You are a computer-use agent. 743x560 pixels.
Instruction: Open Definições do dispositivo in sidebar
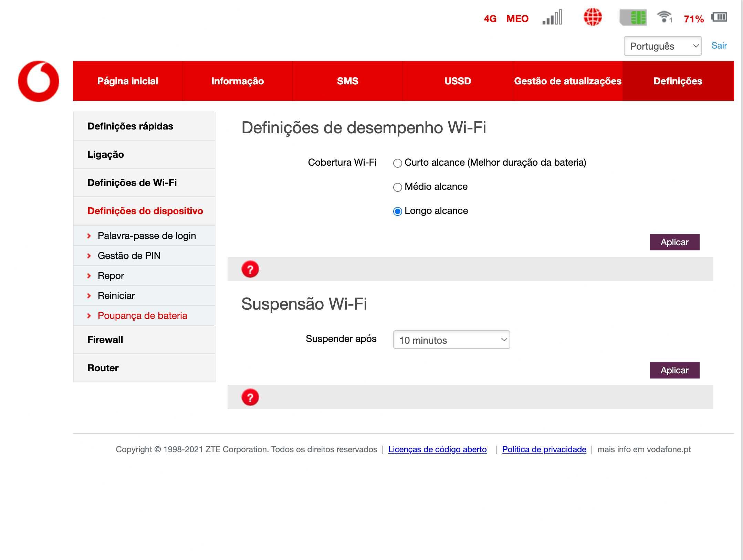point(144,211)
